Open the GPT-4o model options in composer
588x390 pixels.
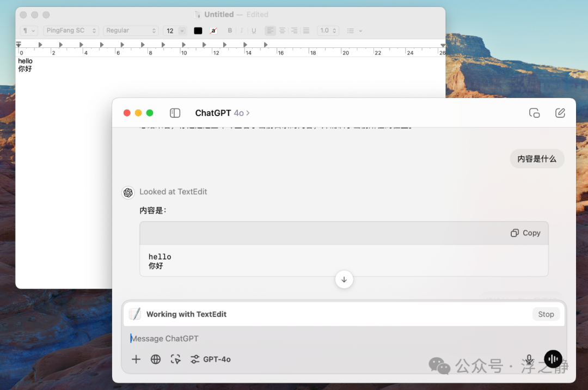pyautogui.click(x=210, y=359)
